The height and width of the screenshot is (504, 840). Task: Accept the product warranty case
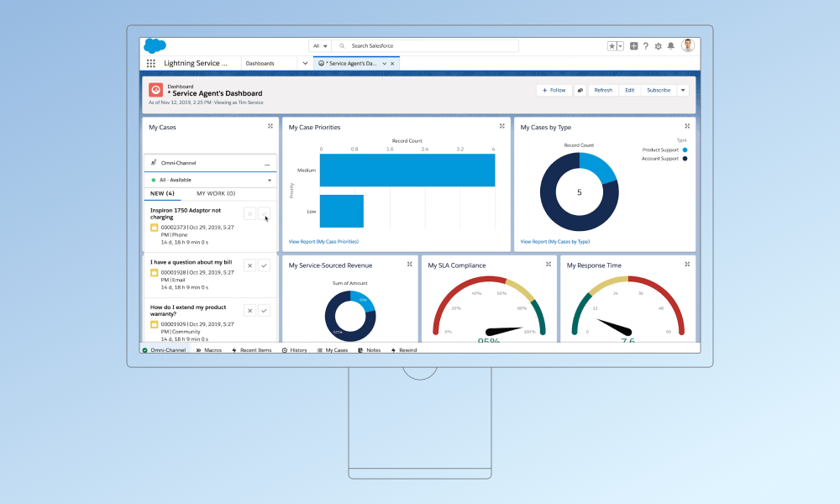(x=265, y=311)
